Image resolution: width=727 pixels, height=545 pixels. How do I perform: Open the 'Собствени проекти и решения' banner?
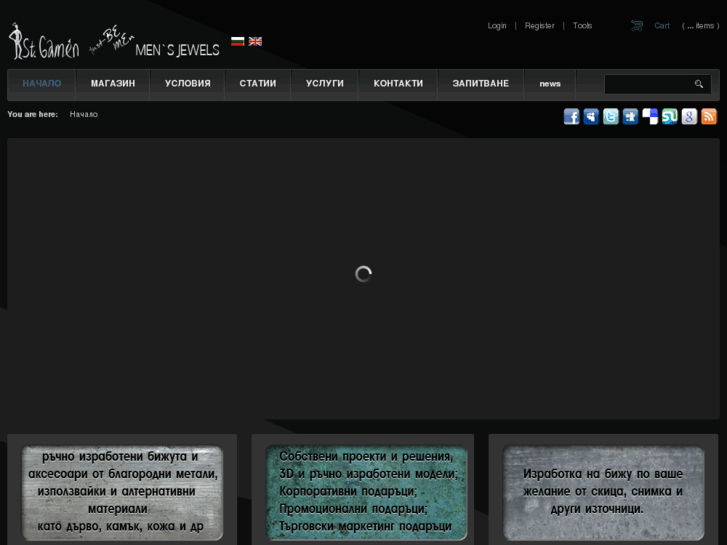(366, 493)
